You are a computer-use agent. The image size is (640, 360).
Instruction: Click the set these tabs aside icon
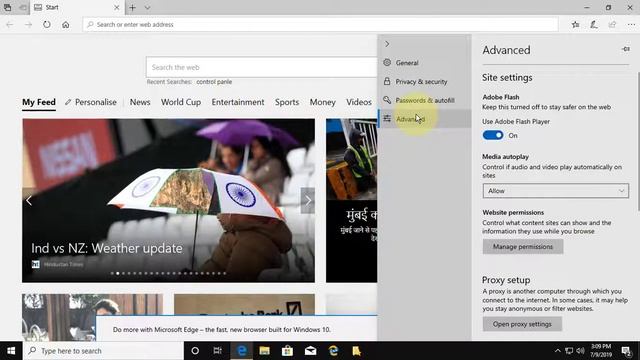[23, 7]
